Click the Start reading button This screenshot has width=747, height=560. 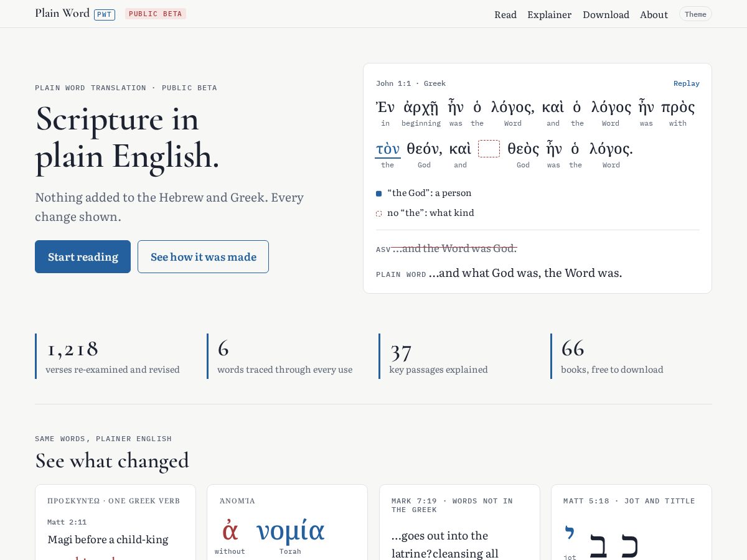click(x=83, y=256)
